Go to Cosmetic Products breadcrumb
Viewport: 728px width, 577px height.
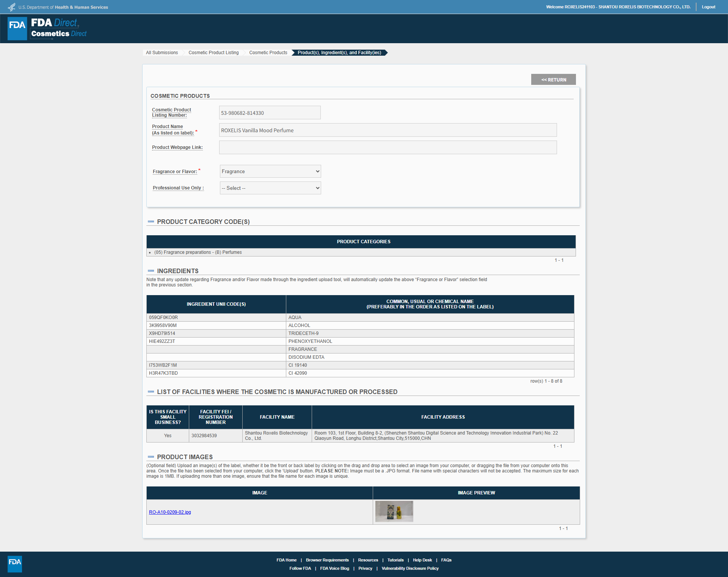pos(268,53)
